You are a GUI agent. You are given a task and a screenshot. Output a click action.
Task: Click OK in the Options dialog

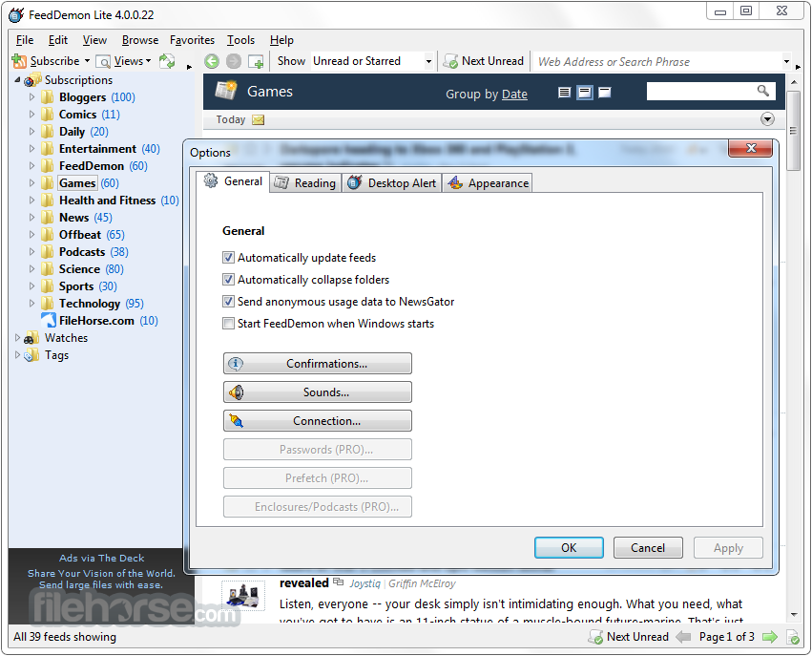[x=569, y=548]
